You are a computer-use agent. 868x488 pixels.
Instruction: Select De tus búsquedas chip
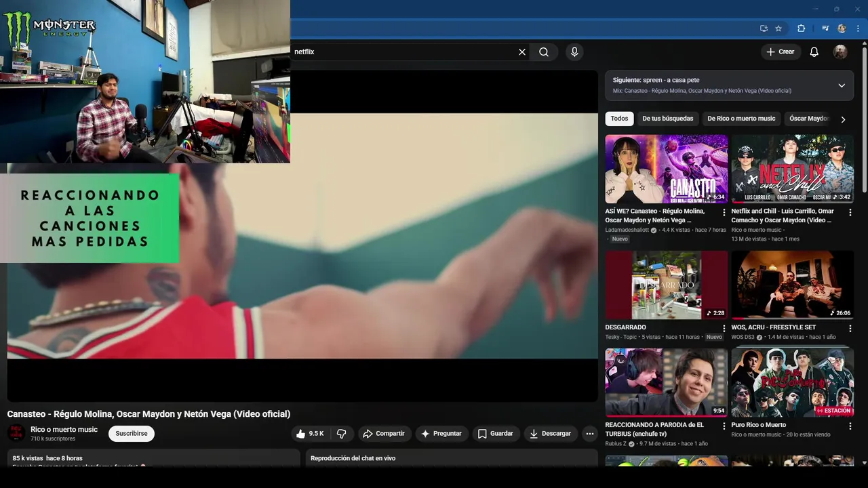tap(668, 119)
